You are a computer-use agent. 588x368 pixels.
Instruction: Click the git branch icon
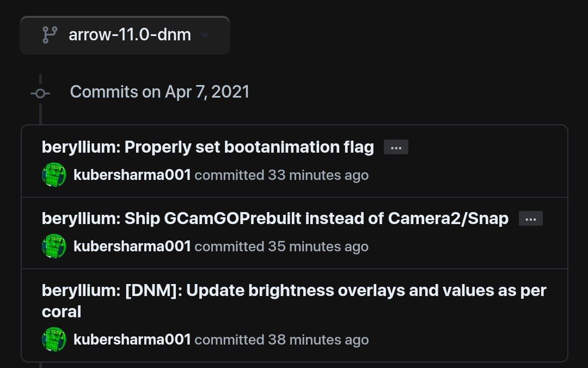(50, 35)
